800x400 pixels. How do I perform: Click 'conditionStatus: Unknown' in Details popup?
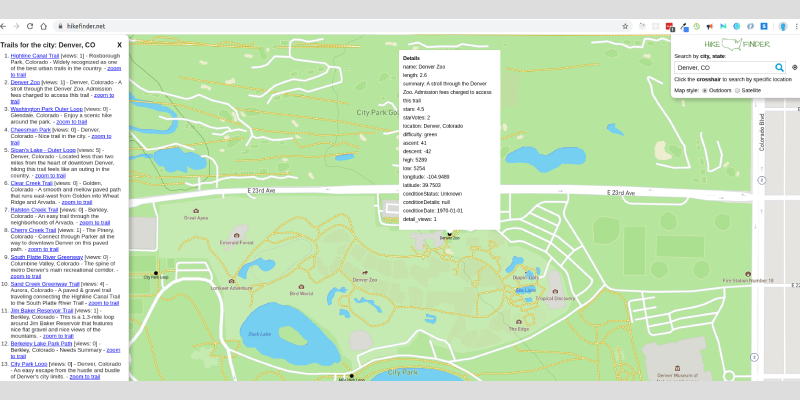(432, 194)
